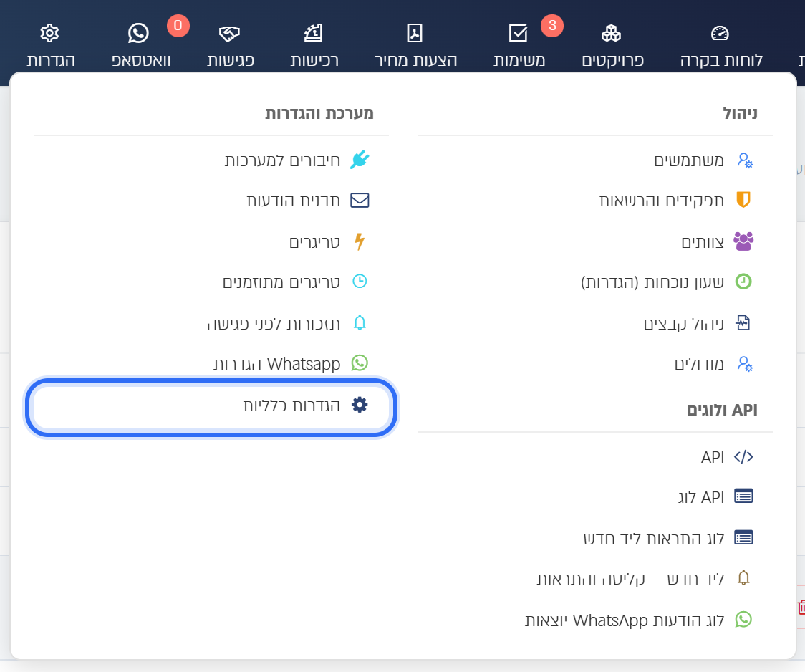Open the ליד חדש – קליטה והתראות link
The width and height of the screenshot is (805, 672).
pos(630,579)
